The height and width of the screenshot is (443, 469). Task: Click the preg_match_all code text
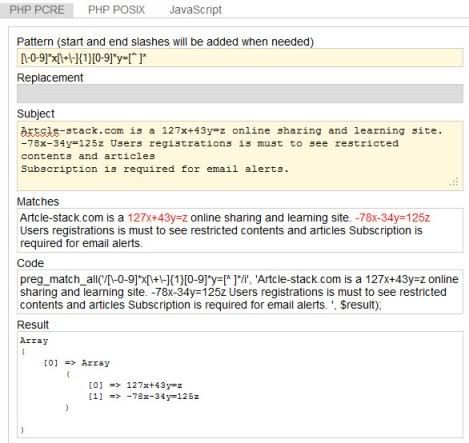point(240,292)
